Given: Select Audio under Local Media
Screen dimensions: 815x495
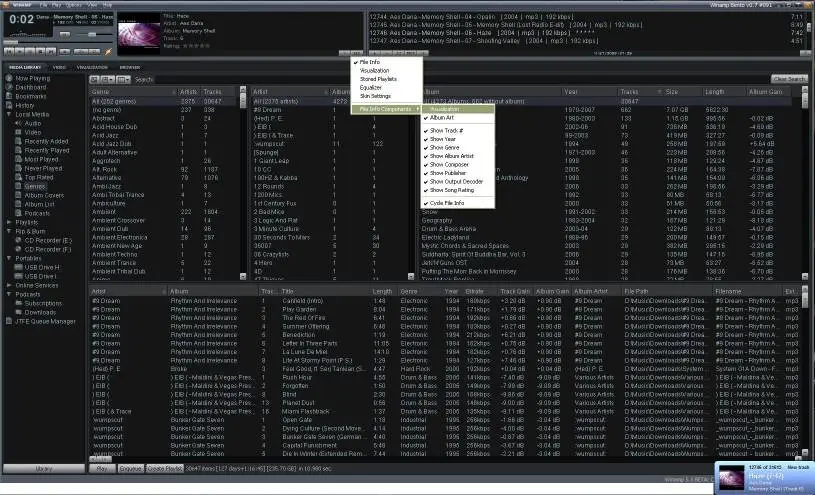Looking at the screenshot, I should coord(33,123).
